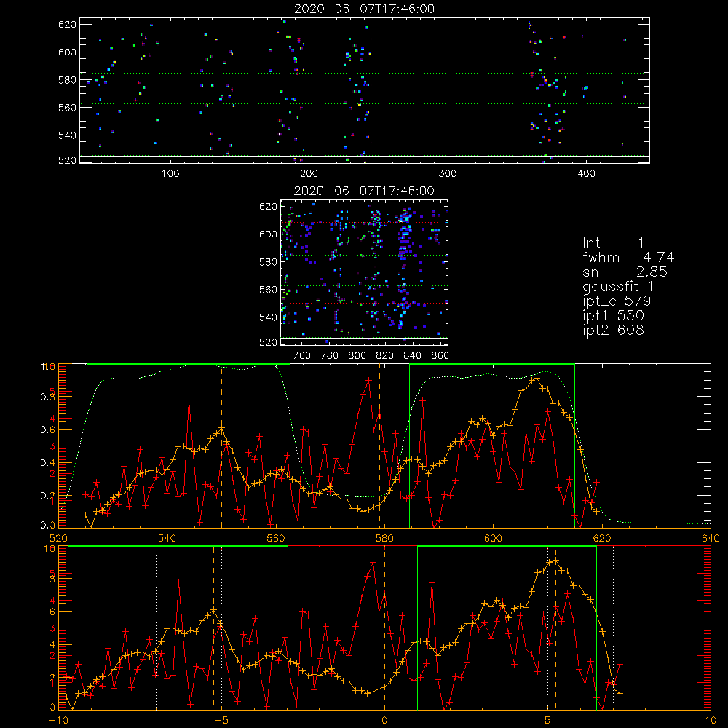This screenshot has height=728, width=728.
Task: Click y-axis label 540 on top plot
Action: [67, 135]
